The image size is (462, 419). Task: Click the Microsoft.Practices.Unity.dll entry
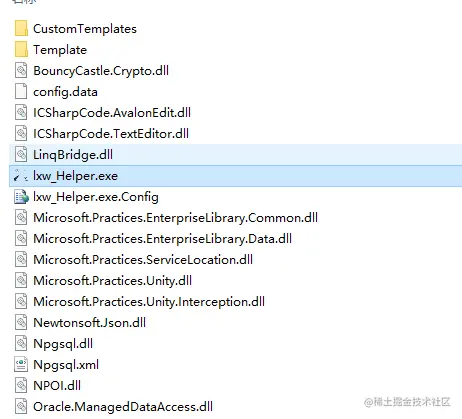[x=112, y=281]
